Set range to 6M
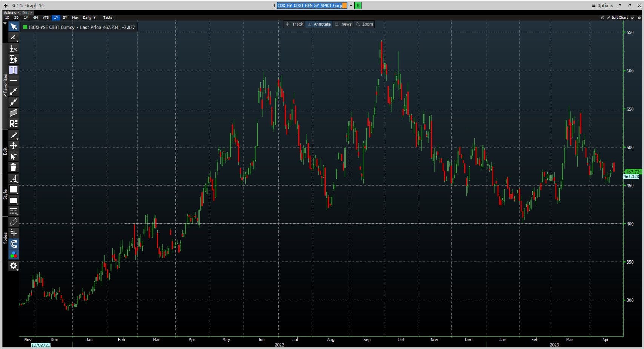644x349 pixels. [x=35, y=18]
